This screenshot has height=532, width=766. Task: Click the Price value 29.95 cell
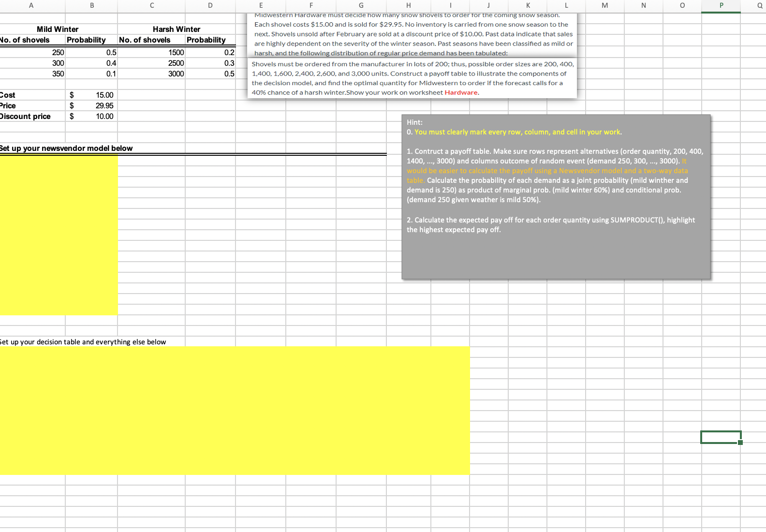91,105
